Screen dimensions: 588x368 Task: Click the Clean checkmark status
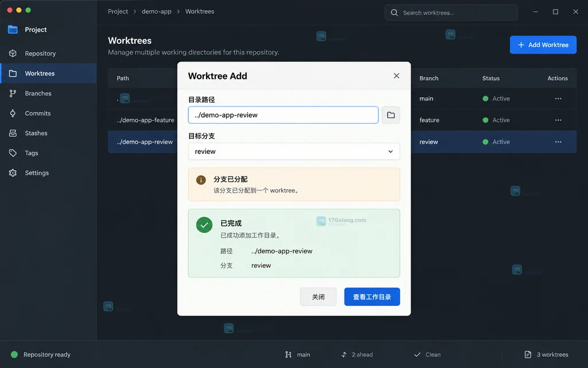(x=427, y=354)
